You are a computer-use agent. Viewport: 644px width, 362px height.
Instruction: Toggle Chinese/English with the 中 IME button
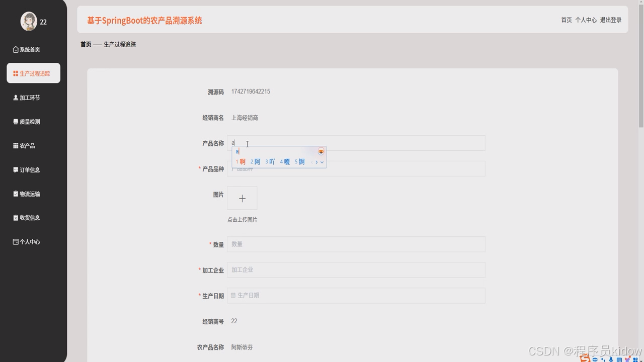point(595,359)
